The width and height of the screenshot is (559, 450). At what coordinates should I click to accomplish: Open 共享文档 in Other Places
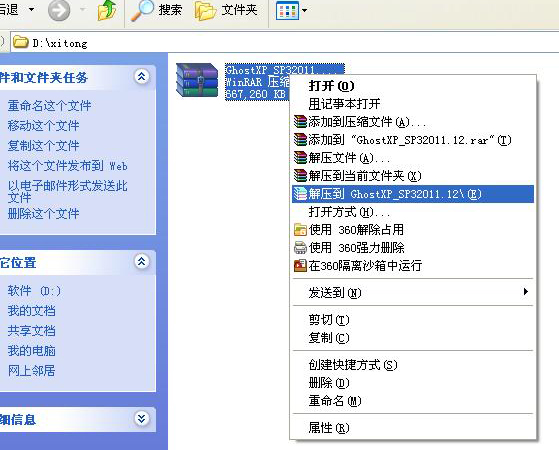31,331
